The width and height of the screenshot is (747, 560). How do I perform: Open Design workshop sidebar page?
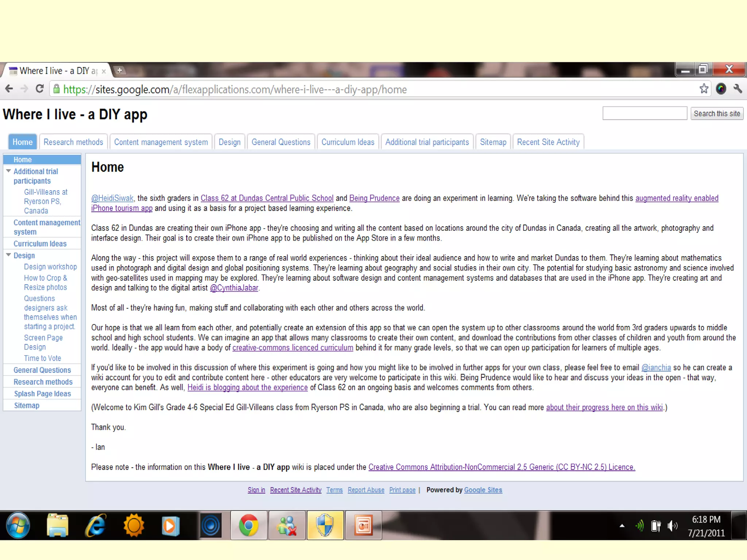click(x=50, y=267)
